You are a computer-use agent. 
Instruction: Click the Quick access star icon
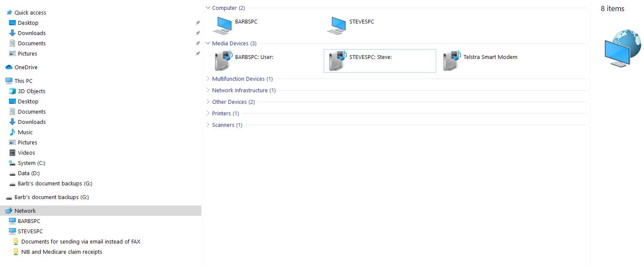pyautogui.click(x=9, y=12)
